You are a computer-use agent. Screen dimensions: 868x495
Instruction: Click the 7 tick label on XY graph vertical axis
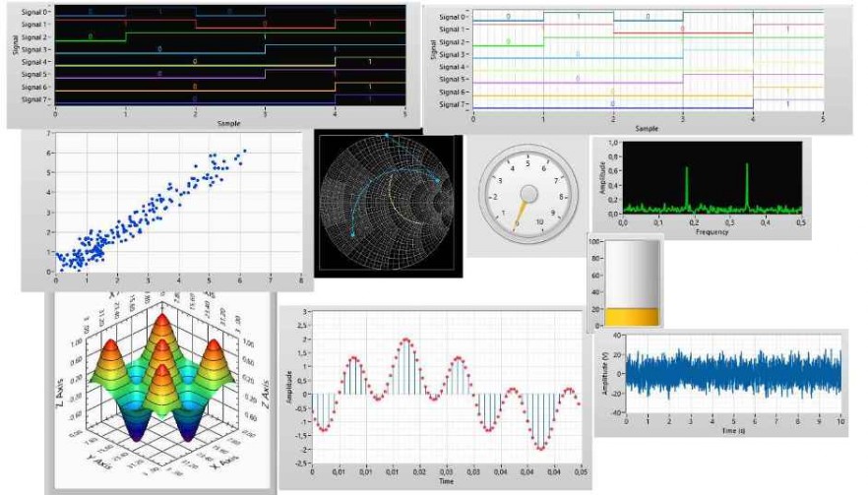[x=49, y=134]
